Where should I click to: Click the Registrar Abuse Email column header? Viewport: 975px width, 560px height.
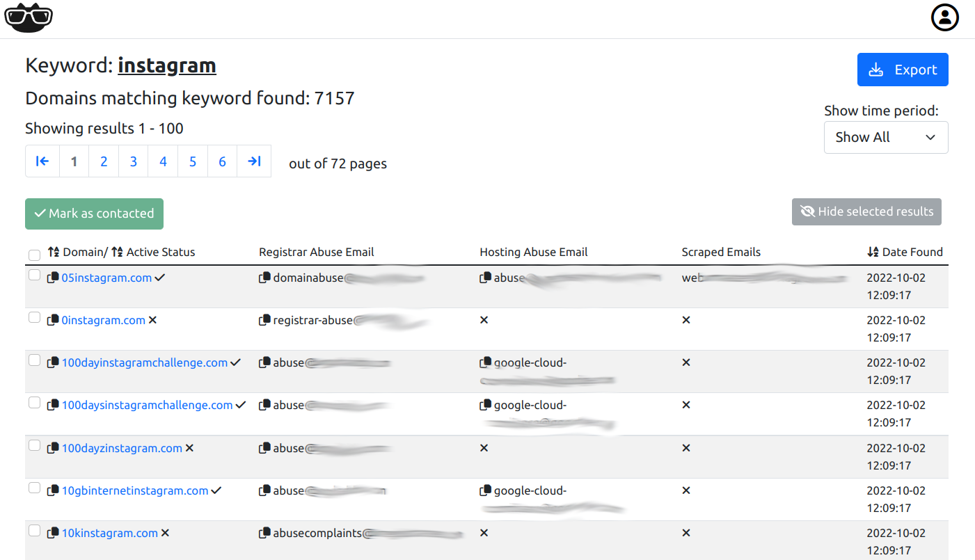[x=317, y=252]
